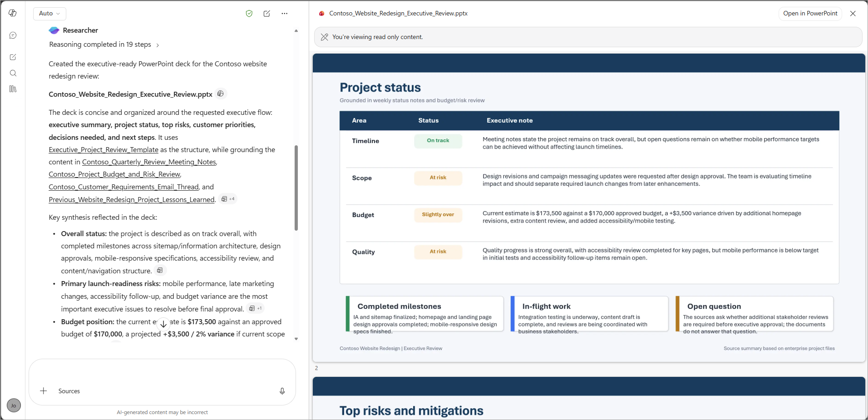This screenshot has width=868, height=420.
Task: Open the search icon in the left sidebar
Action: tap(13, 73)
